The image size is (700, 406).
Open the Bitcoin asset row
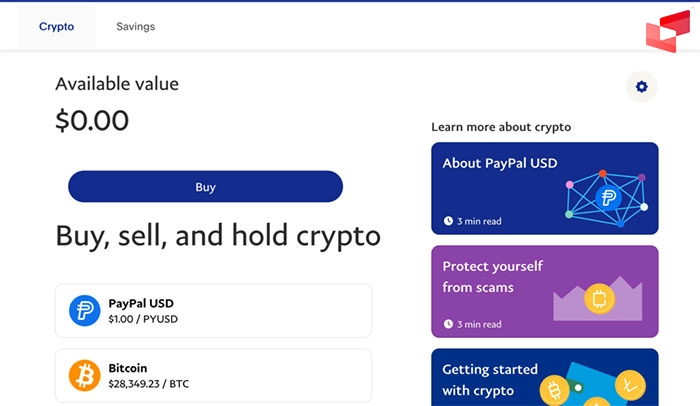point(213,375)
